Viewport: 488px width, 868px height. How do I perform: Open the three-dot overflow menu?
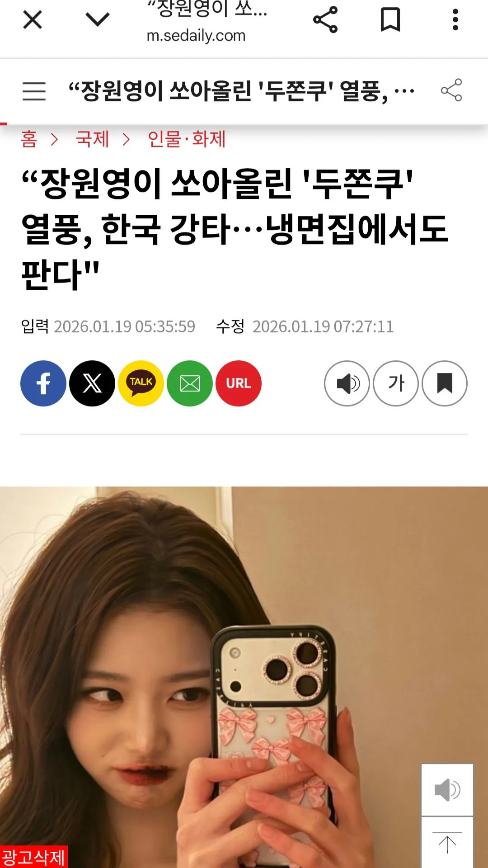tap(455, 20)
